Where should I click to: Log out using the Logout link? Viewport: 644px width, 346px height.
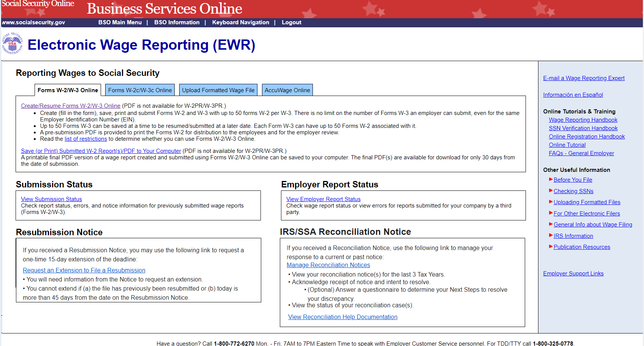pos(291,22)
